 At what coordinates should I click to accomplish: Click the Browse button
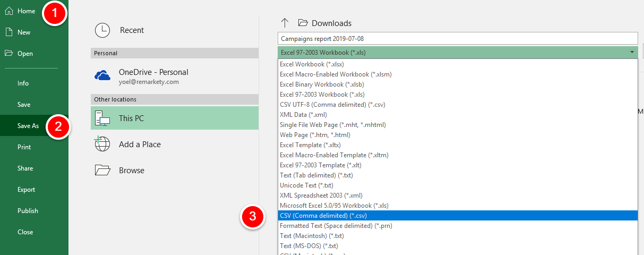tap(175, 170)
